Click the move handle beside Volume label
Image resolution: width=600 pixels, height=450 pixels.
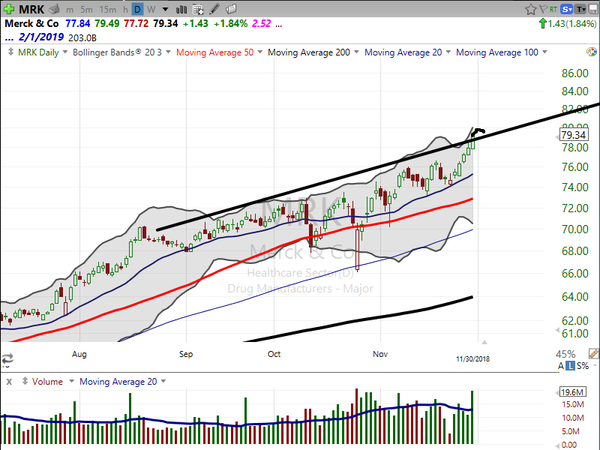point(25,381)
